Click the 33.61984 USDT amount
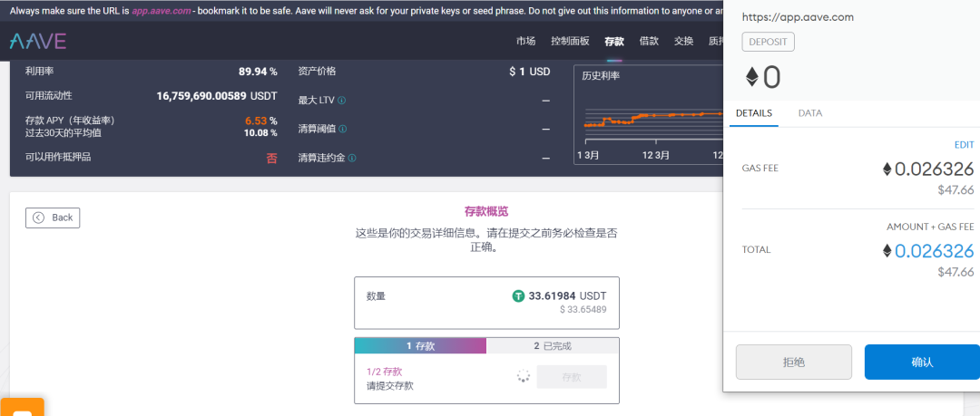The image size is (980, 416). tap(567, 296)
